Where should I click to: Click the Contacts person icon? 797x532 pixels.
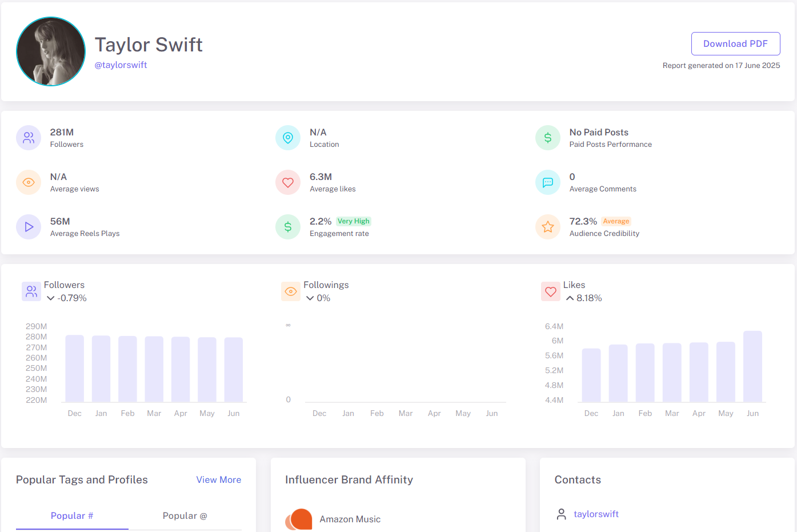coord(562,514)
